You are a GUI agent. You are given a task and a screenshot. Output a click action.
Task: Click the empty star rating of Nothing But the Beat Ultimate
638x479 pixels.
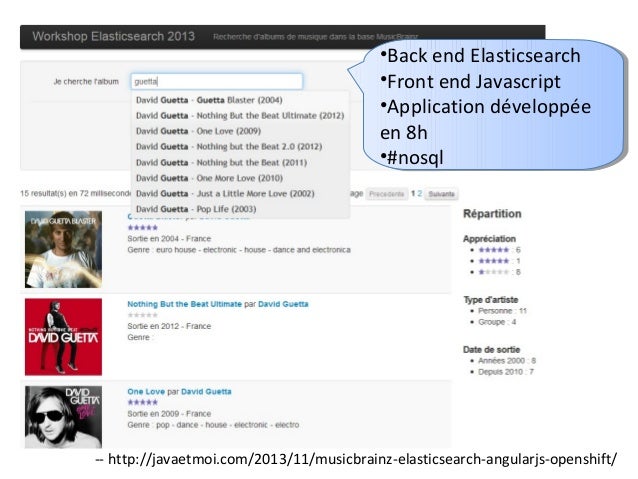(x=142, y=315)
